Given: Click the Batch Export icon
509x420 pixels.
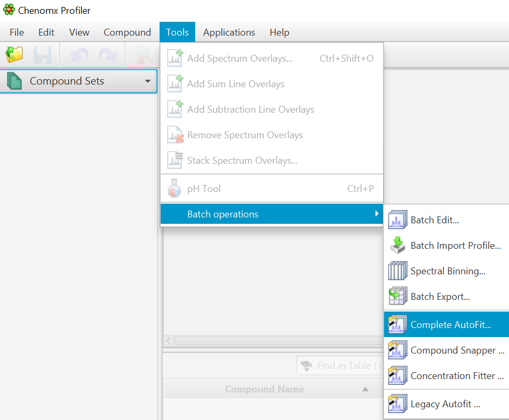Looking at the screenshot, I should pos(397,296).
